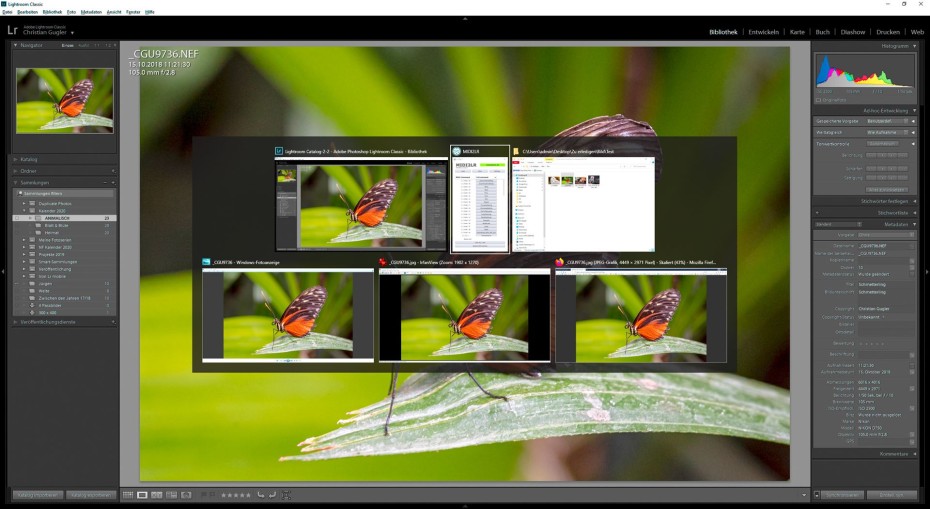The image size is (930, 509).
Task: Rotate photo counter-clockwise
Action: click(260, 495)
